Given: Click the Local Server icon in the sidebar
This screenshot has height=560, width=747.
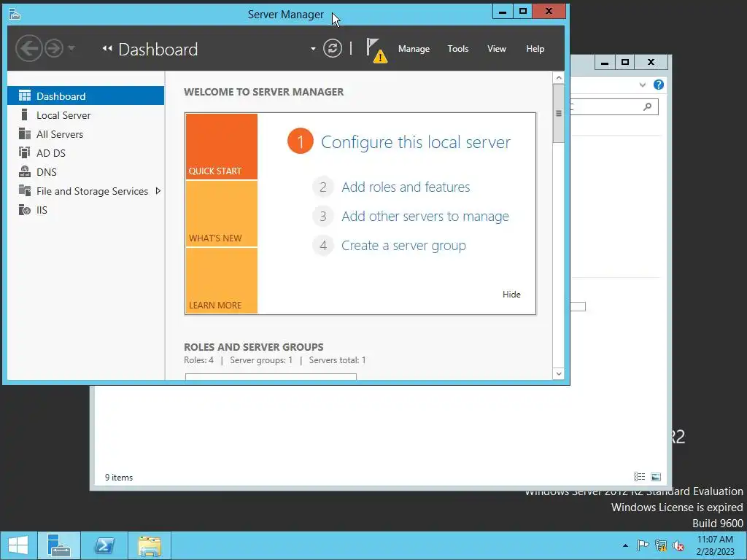Looking at the screenshot, I should (24, 114).
